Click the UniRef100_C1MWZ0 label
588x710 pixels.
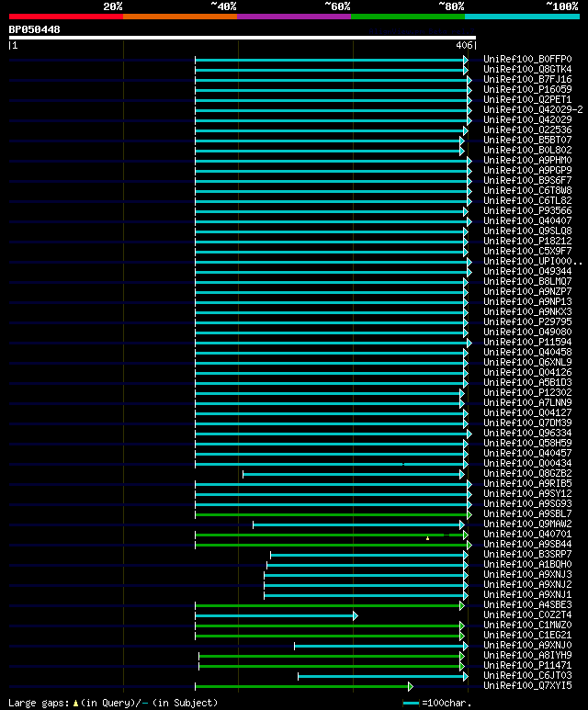527,625
